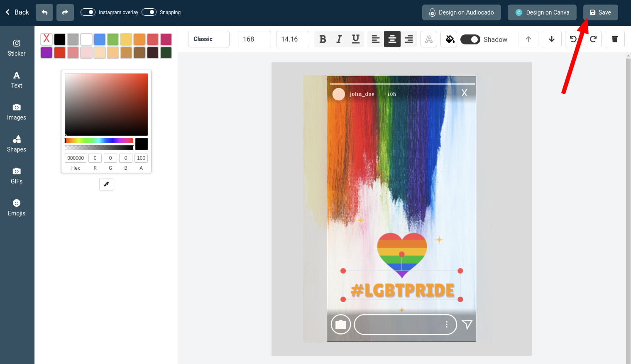Click the Design on Canva button
The width and height of the screenshot is (631, 364).
tap(542, 12)
